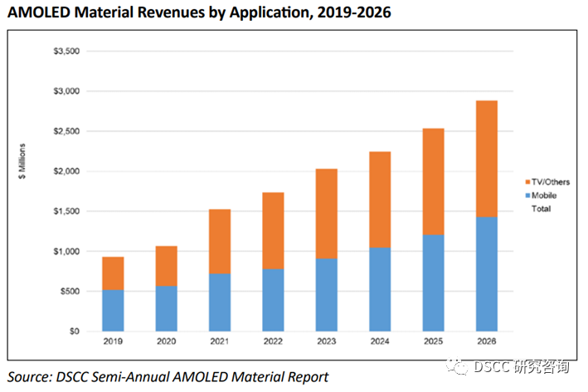Select the 2026 blue Mobile bar segment

(x=485, y=273)
